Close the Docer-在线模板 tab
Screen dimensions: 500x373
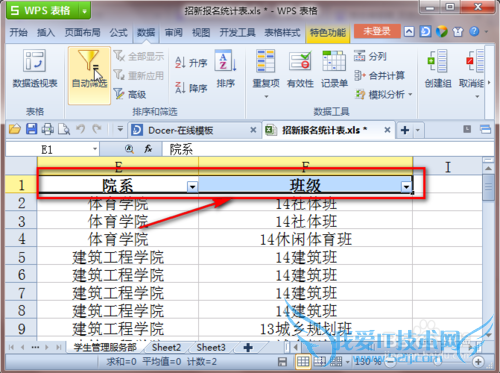click(253, 130)
